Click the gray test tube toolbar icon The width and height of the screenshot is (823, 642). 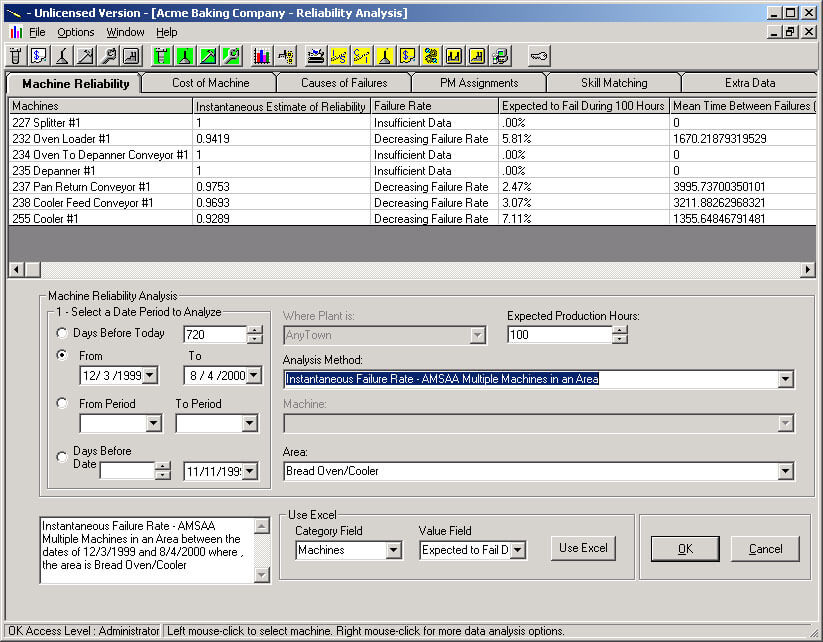[x=16, y=56]
